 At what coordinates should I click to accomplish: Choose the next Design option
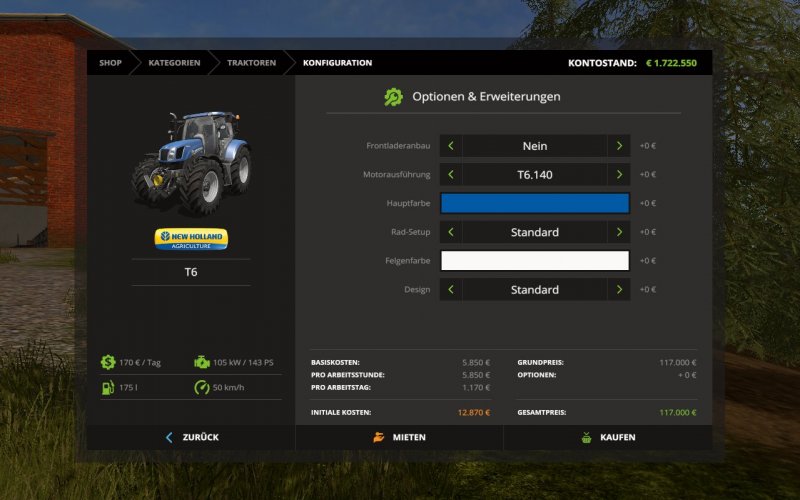(619, 290)
